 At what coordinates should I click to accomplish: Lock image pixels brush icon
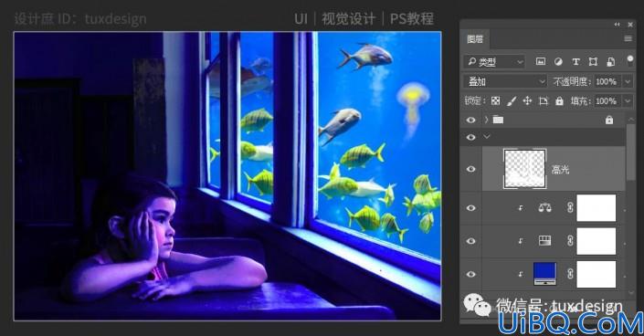512,101
